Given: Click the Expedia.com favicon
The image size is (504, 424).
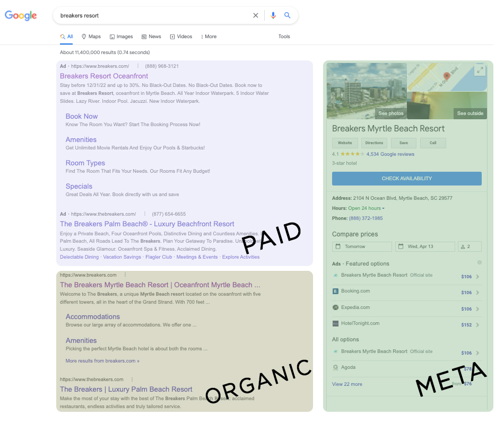Looking at the screenshot, I should (335, 307).
